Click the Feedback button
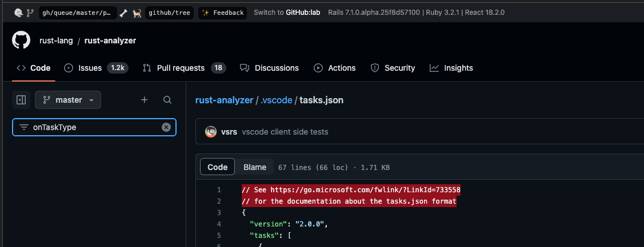 point(223,13)
